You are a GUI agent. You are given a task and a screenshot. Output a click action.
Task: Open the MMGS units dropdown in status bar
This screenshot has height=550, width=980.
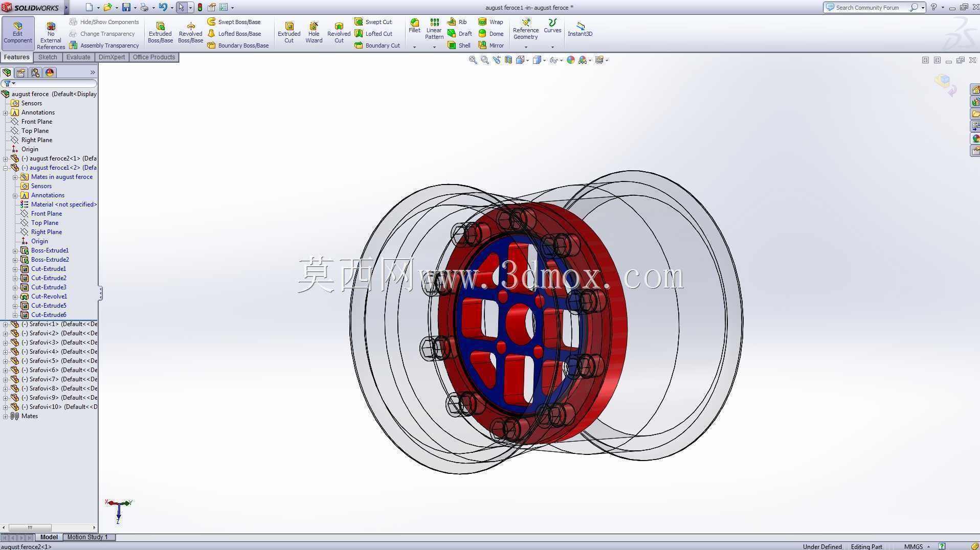[x=917, y=546]
